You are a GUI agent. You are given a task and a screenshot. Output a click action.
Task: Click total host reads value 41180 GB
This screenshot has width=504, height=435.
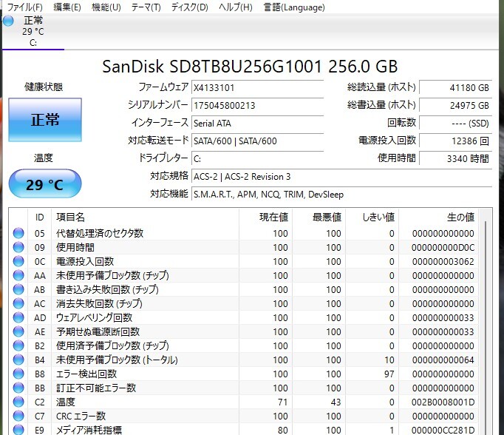tap(455, 87)
